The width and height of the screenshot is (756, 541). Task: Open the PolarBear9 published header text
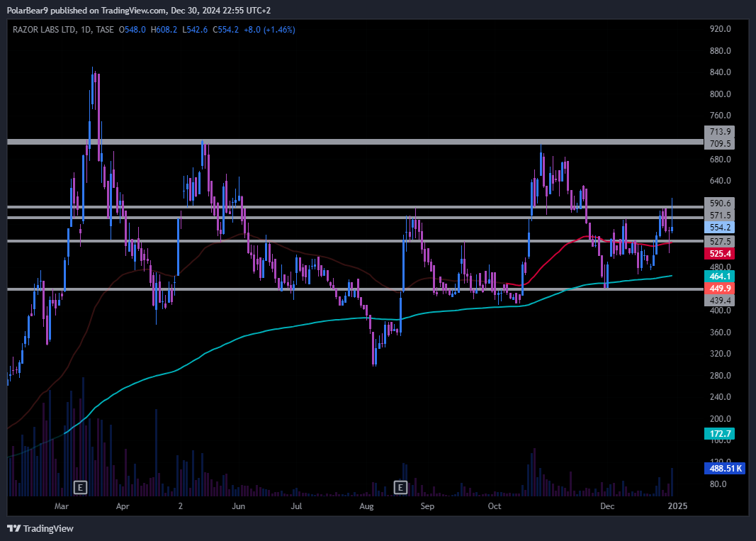[x=138, y=10]
